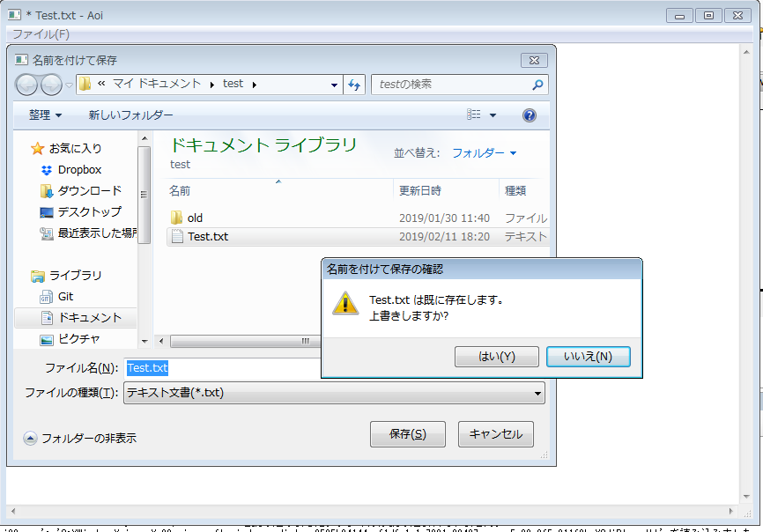
Task: Click the 保存(S) save button
Action: [x=407, y=433]
